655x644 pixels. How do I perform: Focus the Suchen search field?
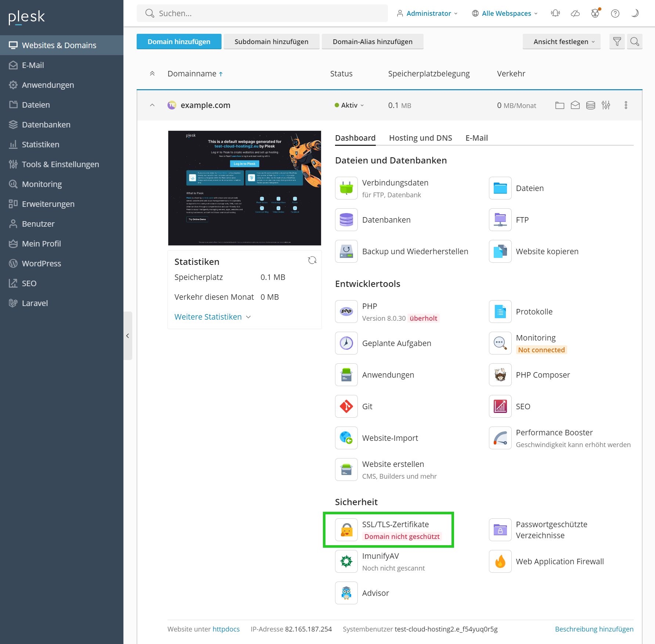pyautogui.click(x=262, y=13)
